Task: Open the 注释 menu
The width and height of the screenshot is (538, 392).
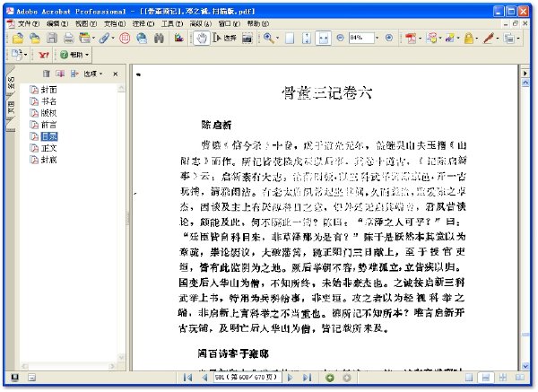Action: [143, 23]
